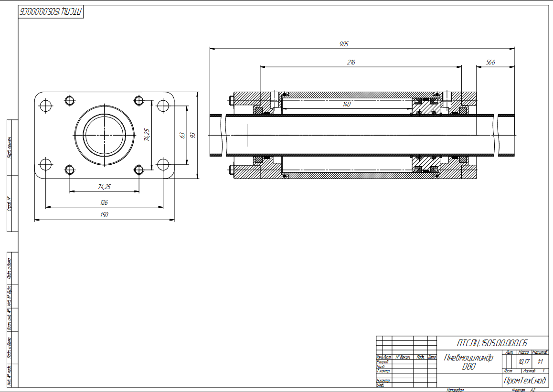
Task: Click the central bore circle of flange view
Action: click(x=104, y=136)
